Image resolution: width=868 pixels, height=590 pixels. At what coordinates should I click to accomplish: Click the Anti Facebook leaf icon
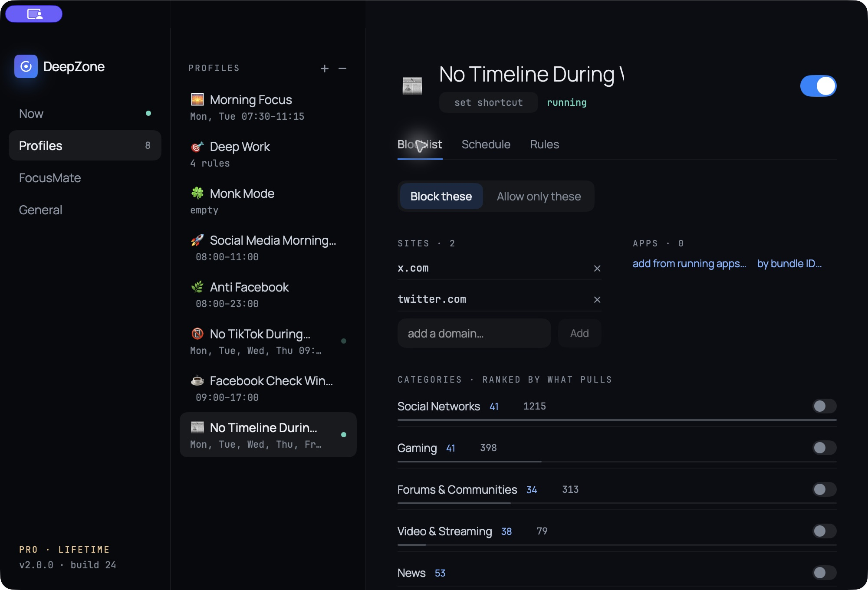click(x=197, y=287)
